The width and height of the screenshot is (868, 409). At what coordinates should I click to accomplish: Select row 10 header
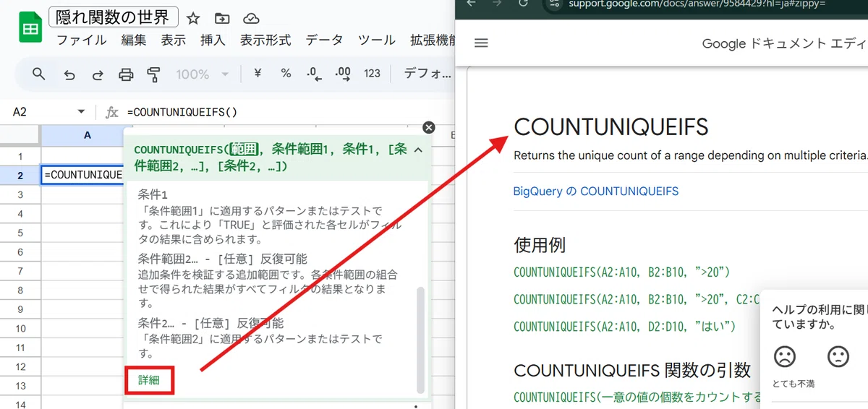coord(20,328)
